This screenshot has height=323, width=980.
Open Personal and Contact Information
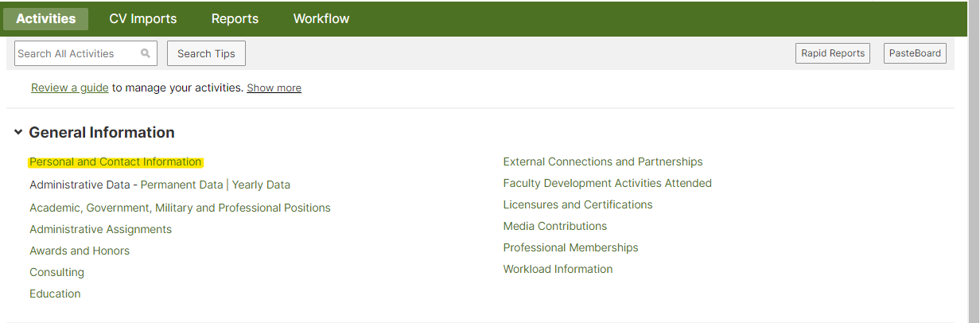(115, 161)
